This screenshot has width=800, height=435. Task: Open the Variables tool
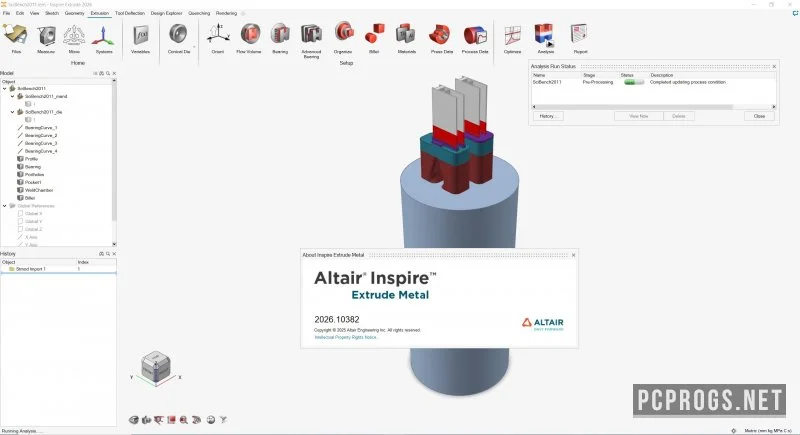coord(140,37)
